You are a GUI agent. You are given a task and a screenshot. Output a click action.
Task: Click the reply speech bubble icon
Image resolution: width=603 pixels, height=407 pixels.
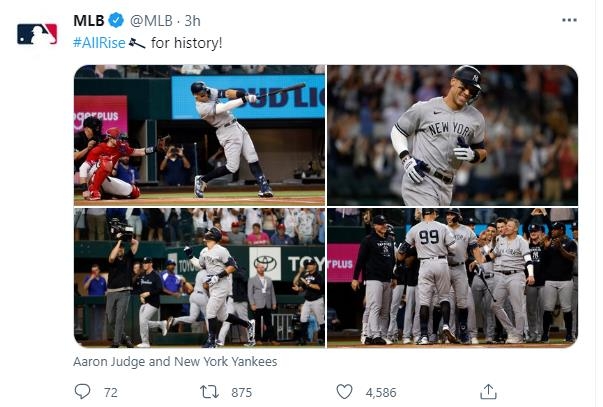pyautogui.click(x=83, y=392)
